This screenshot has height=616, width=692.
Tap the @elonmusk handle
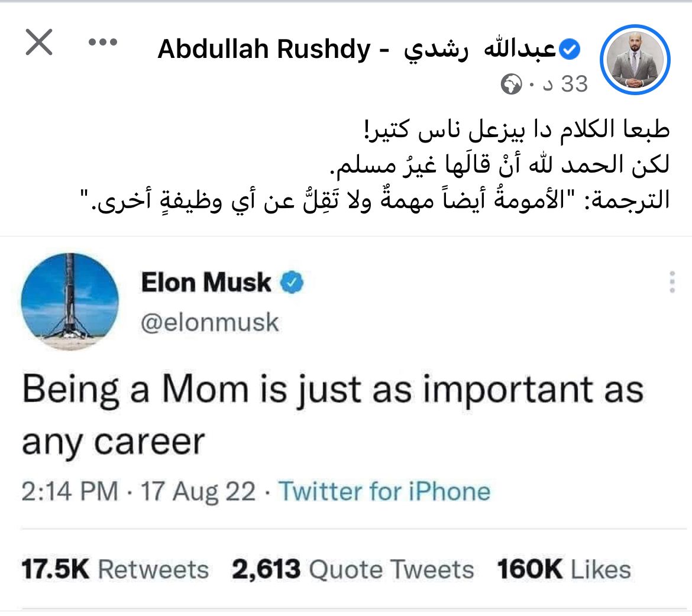(x=210, y=322)
